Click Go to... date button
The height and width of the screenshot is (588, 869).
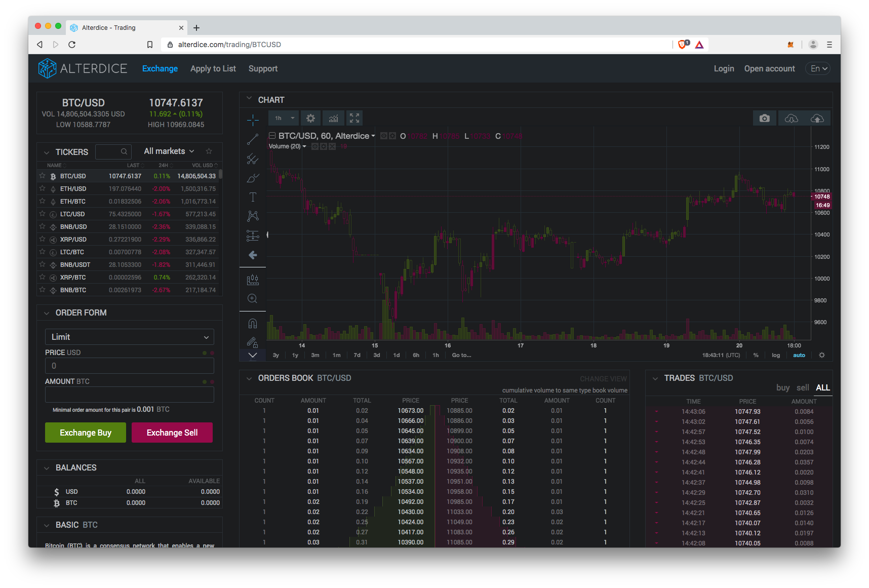(x=461, y=355)
